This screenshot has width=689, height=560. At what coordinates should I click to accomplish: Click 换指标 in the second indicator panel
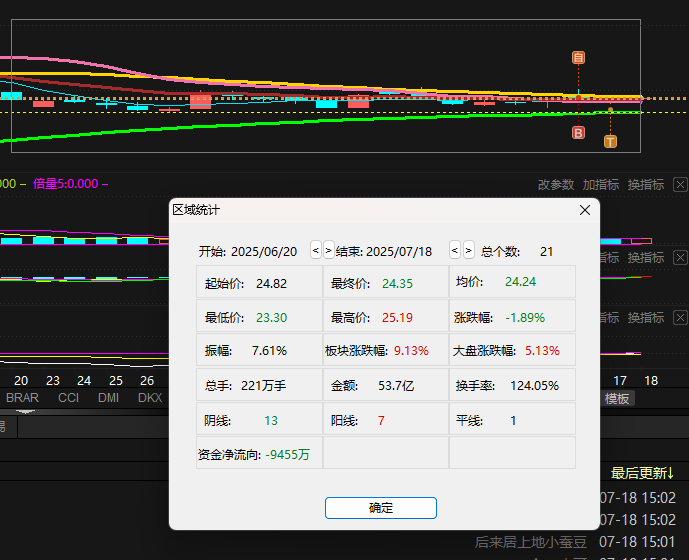coord(645,258)
